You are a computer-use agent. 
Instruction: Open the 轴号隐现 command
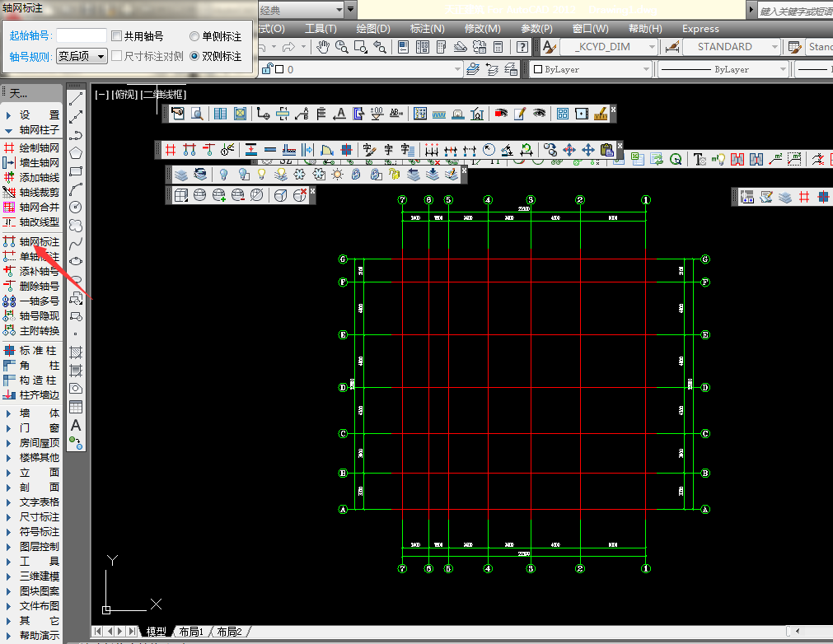(x=31, y=316)
